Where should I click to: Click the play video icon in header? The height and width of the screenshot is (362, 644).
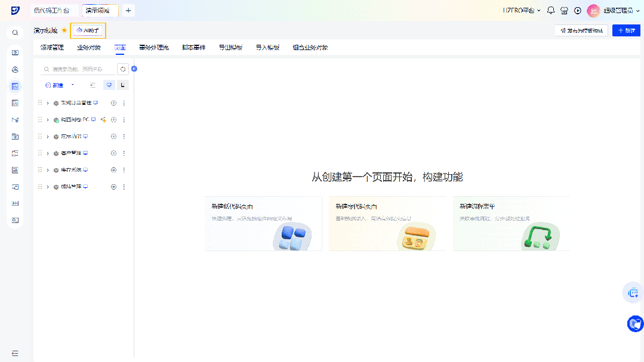[577, 11]
